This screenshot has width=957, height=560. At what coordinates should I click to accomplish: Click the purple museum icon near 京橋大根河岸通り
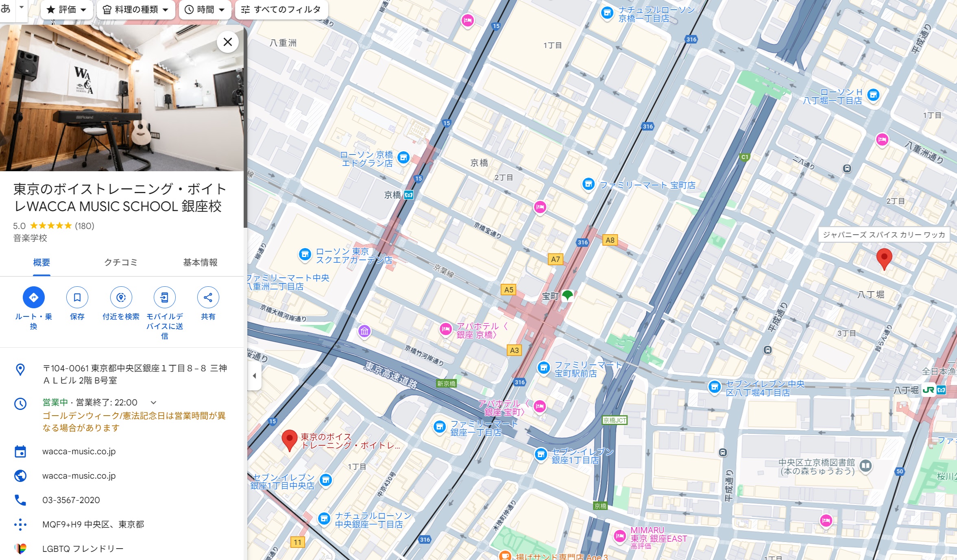pyautogui.click(x=364, y=331)
